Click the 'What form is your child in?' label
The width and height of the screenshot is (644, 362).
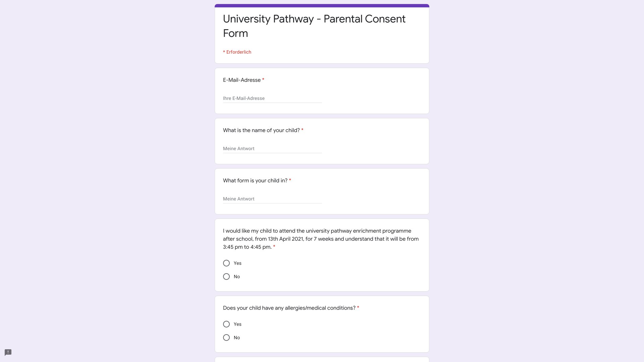pos(255,181)
